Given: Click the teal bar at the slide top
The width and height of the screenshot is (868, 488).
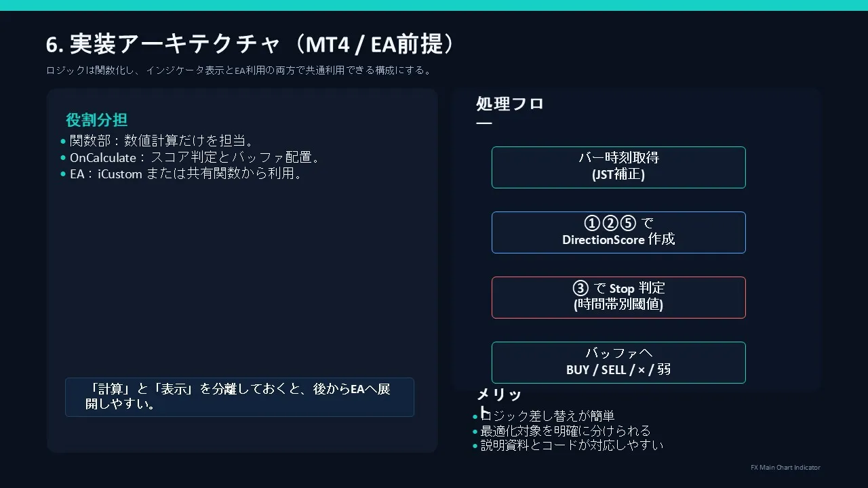Looking at the screenshot, I should (x=434, y=5).
